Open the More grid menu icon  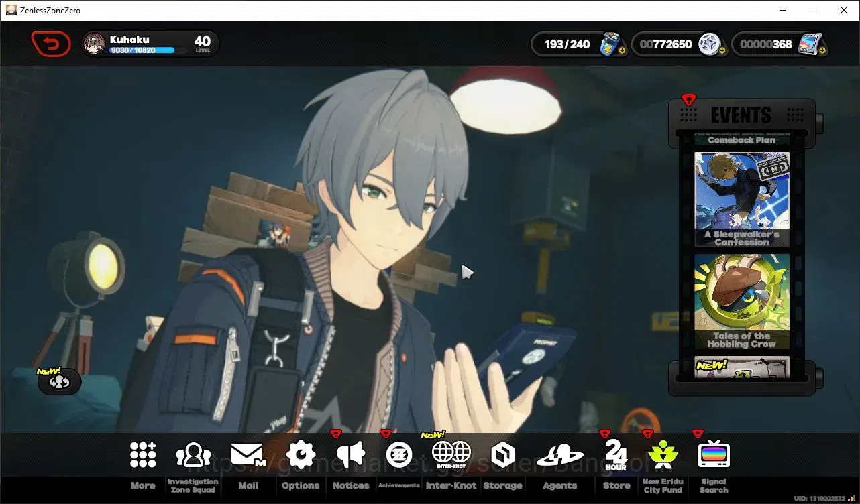143,455
